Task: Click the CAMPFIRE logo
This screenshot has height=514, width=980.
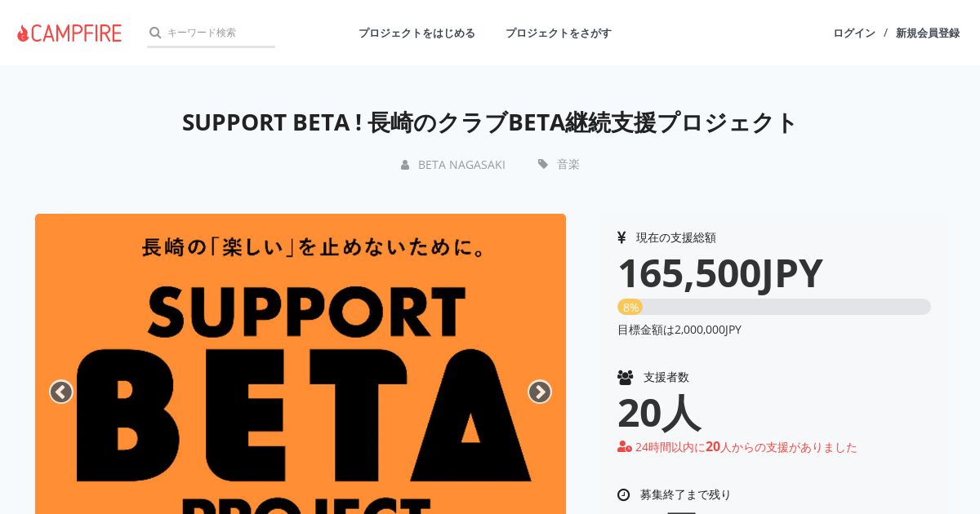Action: tap(69, 33)
